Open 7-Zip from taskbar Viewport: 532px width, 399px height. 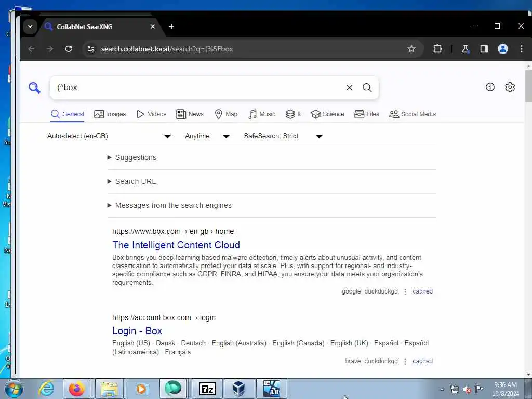(x=207, y=389)
